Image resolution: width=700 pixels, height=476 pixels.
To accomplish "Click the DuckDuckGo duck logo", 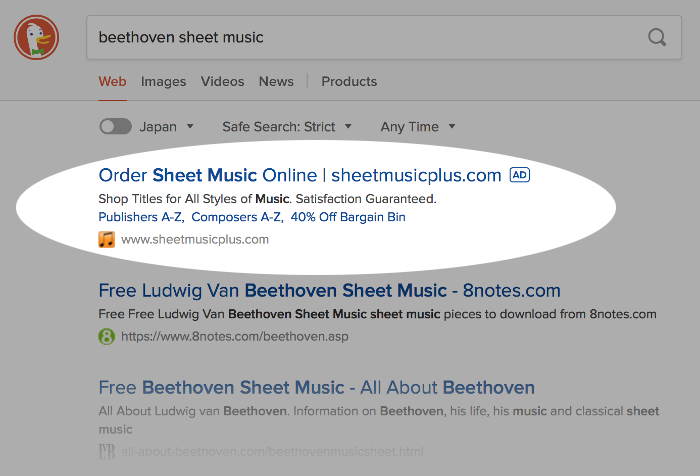I will click(36, 38).
